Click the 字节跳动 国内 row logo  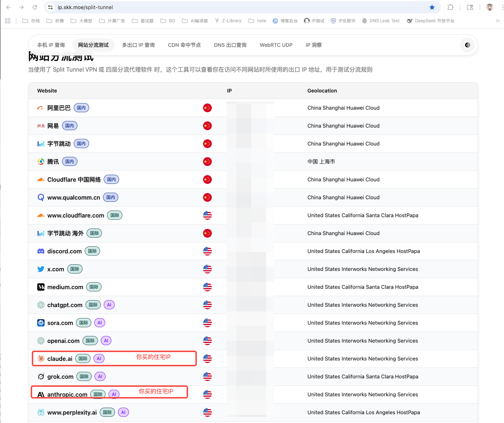tap(41, 144)
